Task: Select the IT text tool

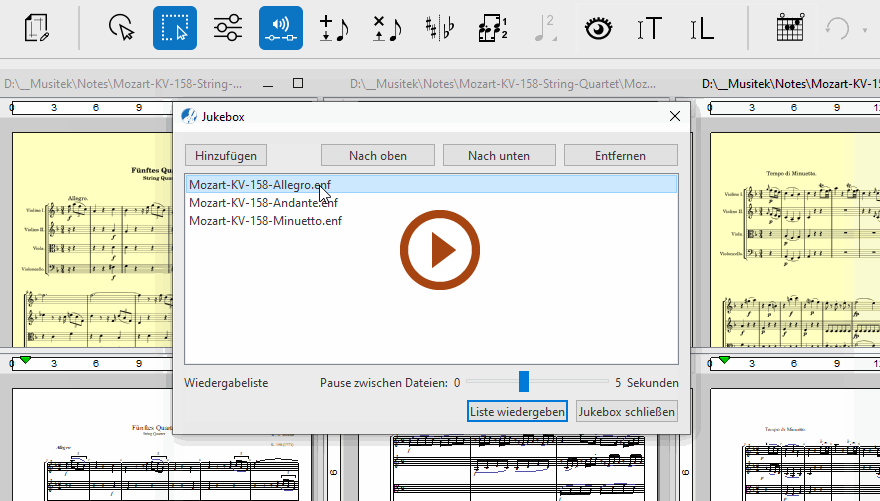Action: 650,28
